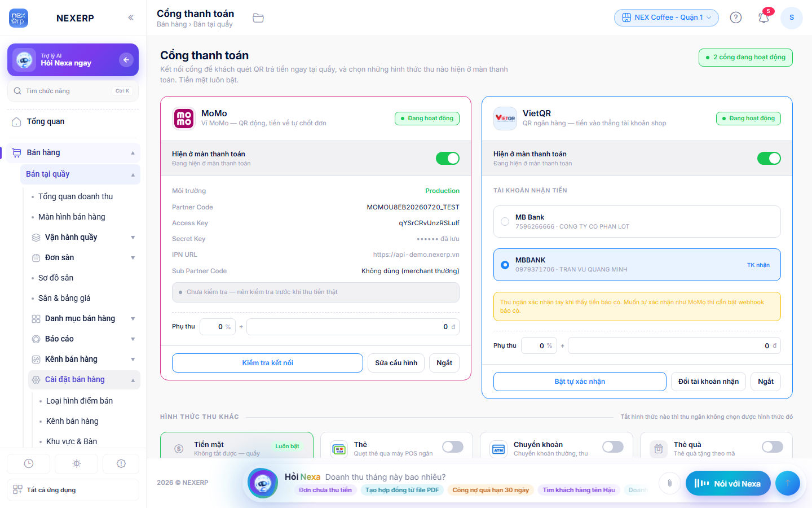Click the VietQR Phụ thu đ amount field

click(x=674, y=345)
